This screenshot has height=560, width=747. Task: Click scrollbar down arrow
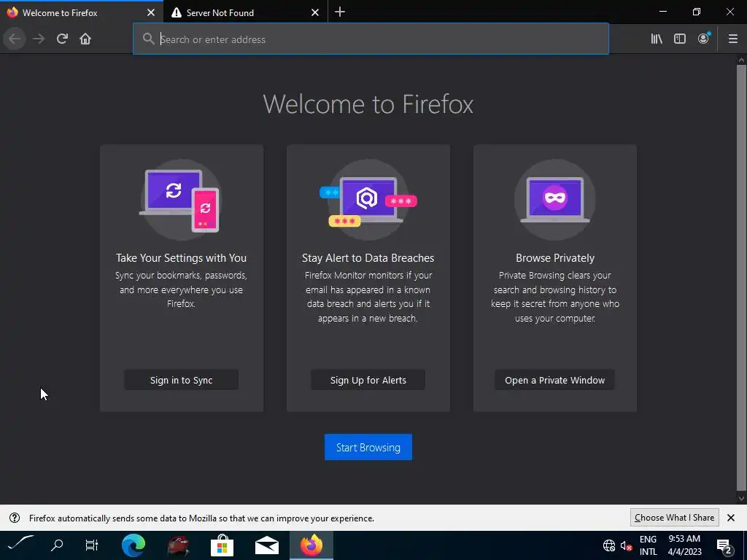741,499
